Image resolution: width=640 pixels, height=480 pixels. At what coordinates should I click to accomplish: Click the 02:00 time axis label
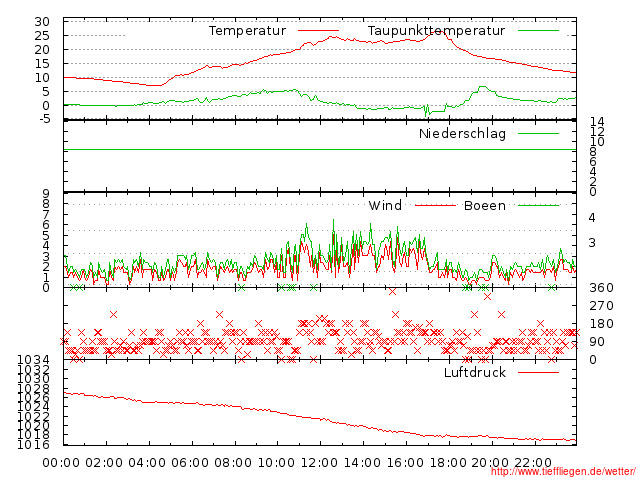(x=104, y=463)
